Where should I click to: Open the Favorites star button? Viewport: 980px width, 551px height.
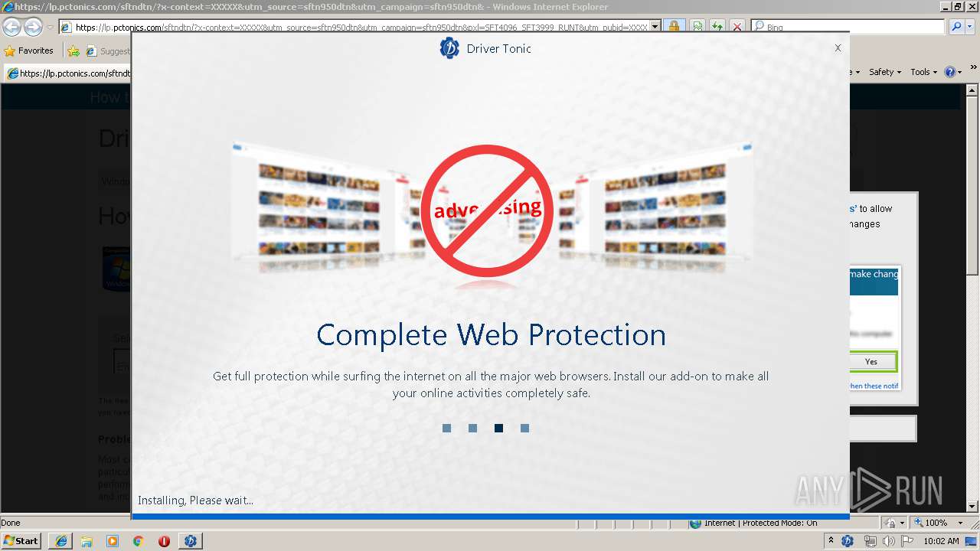29,51
